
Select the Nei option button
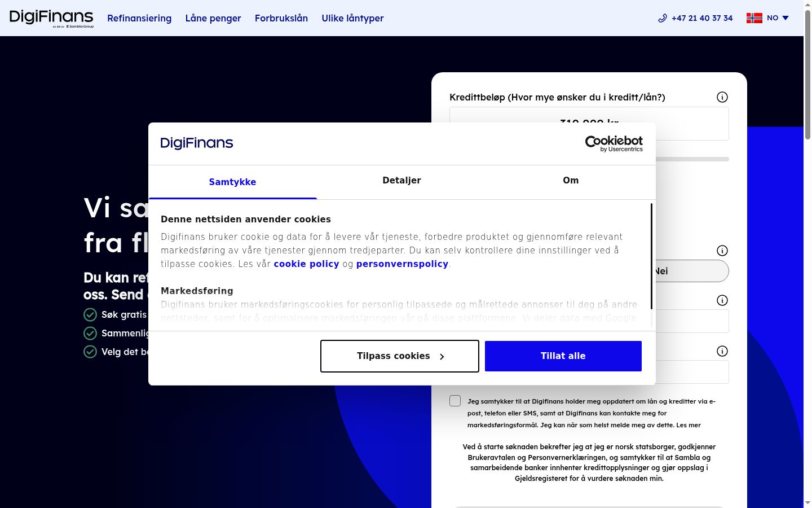pyautogui.click(x=692, y=271)
